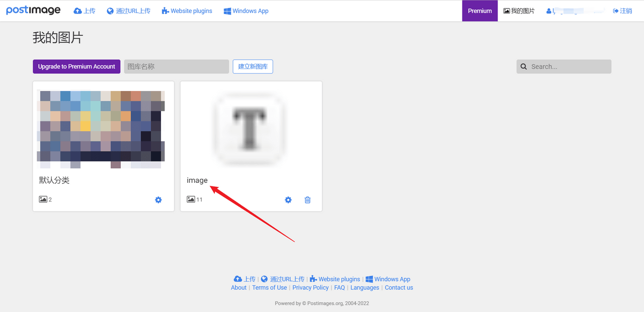The height and width of the screenshot is (312, 644).
Task: Open 通过URL上传 in the top navigation
Action: [128, 11]
